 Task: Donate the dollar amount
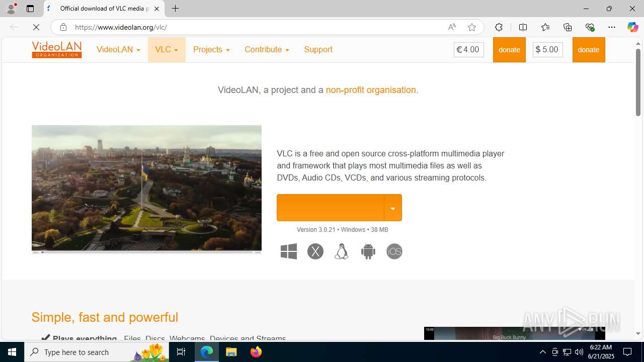click(x=589, y=50)
